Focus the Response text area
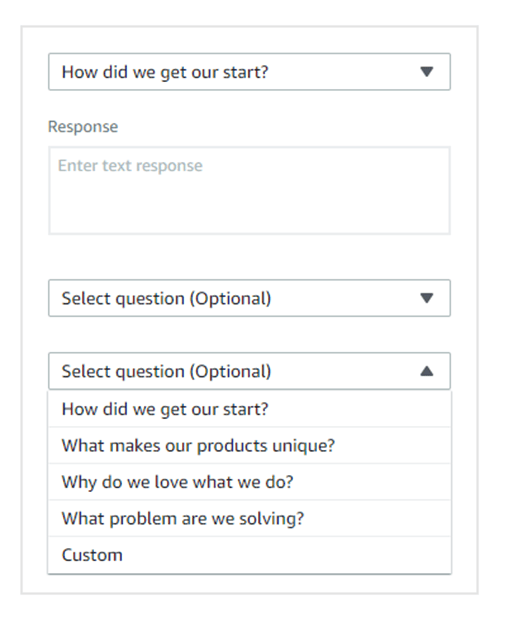This screenshot has width=513, height=625. click(x=250, y=191)
